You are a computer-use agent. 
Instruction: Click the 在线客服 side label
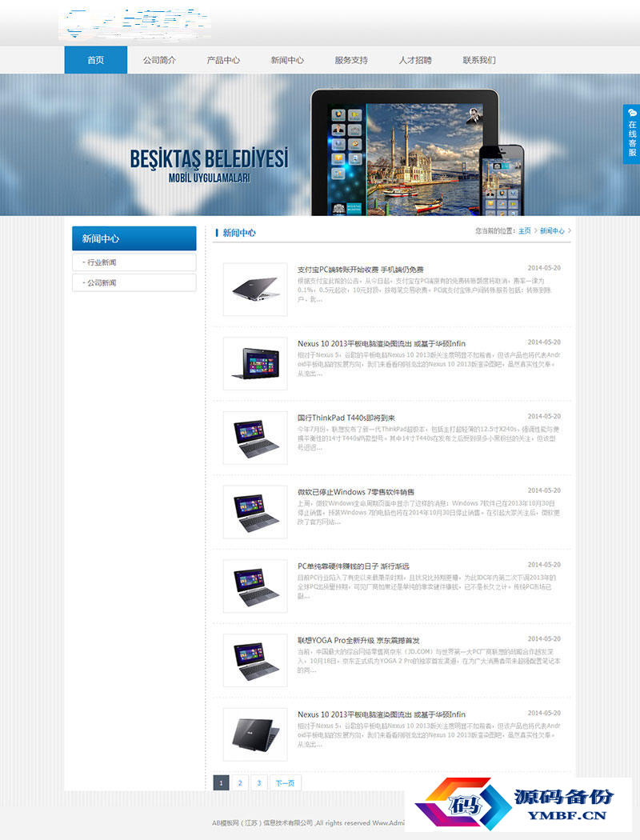(632, 138)
